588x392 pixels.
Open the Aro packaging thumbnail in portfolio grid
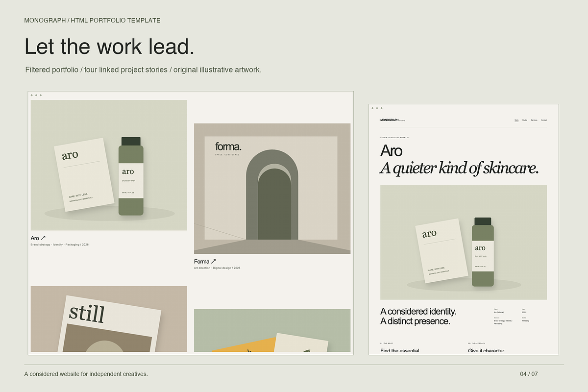point(109,165)
